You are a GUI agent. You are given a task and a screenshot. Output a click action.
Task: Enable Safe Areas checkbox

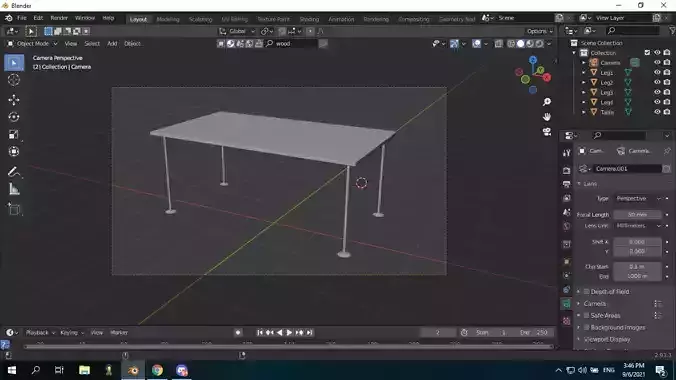[x=586, y=315]
